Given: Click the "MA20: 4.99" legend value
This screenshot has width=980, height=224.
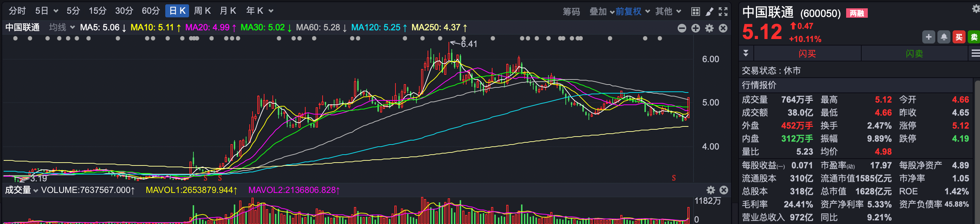Looking at the screenshot, I should click(207, 27).
